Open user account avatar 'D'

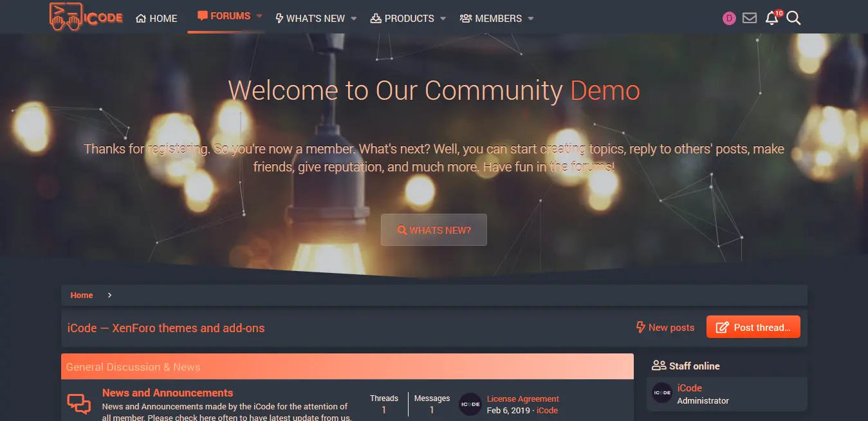(729, 18)
